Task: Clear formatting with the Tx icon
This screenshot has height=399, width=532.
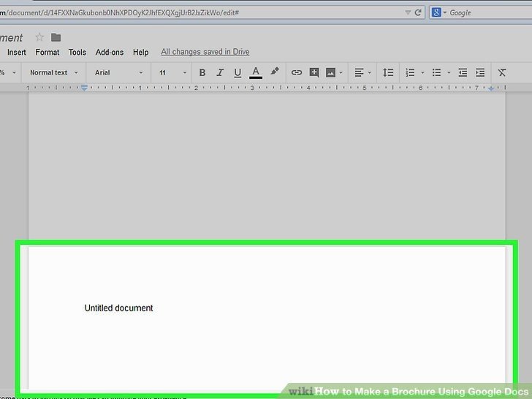Action: [x=502, y=72]
